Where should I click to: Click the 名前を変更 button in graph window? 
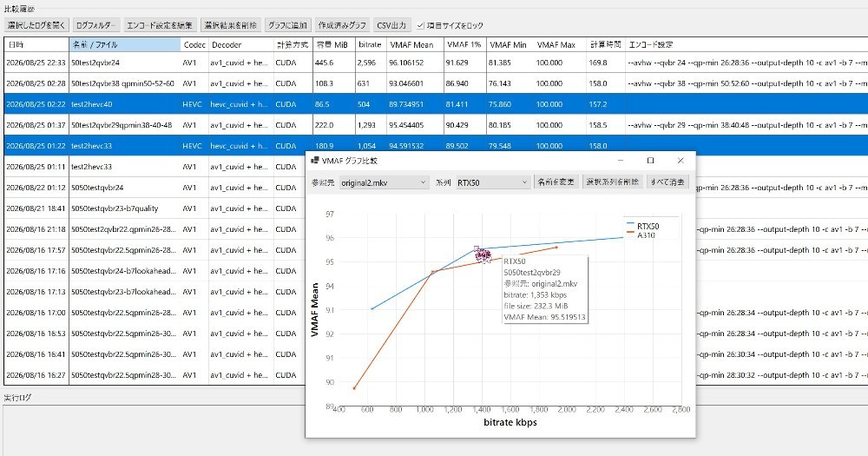pos(556,182)
